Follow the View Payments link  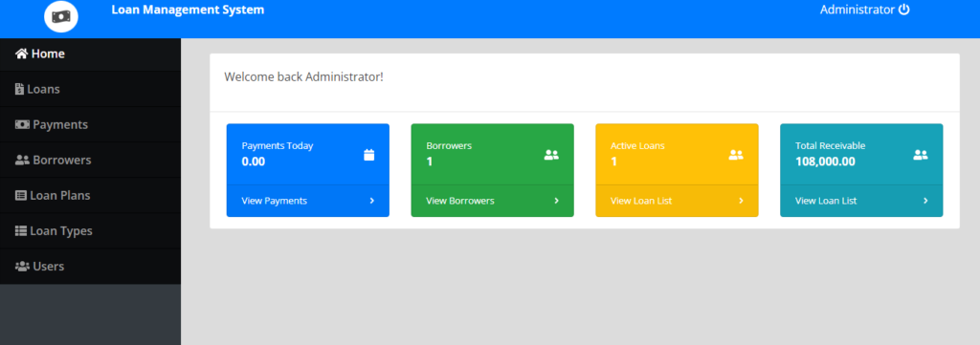tap(274, 201)
